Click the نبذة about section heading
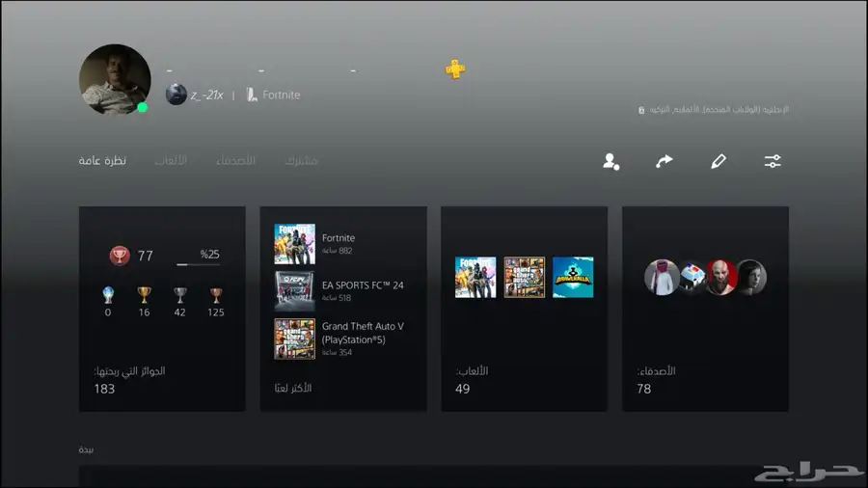 click(x=86, y=449)
